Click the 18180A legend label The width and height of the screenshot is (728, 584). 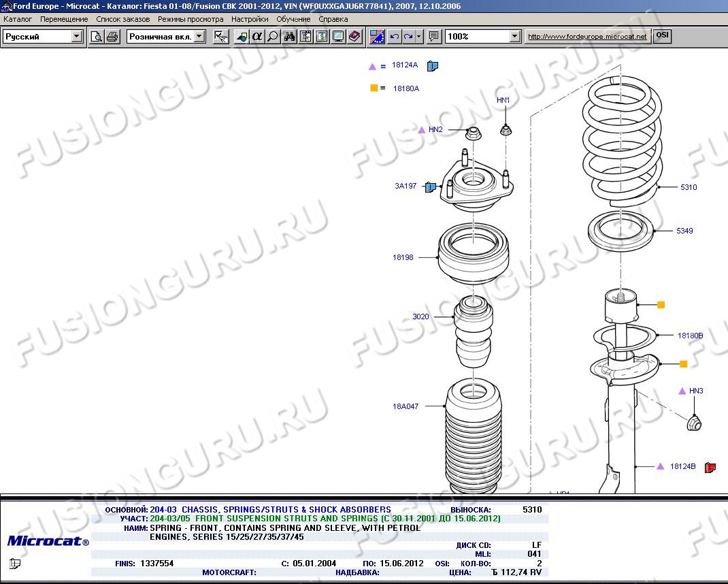point(406,88)
